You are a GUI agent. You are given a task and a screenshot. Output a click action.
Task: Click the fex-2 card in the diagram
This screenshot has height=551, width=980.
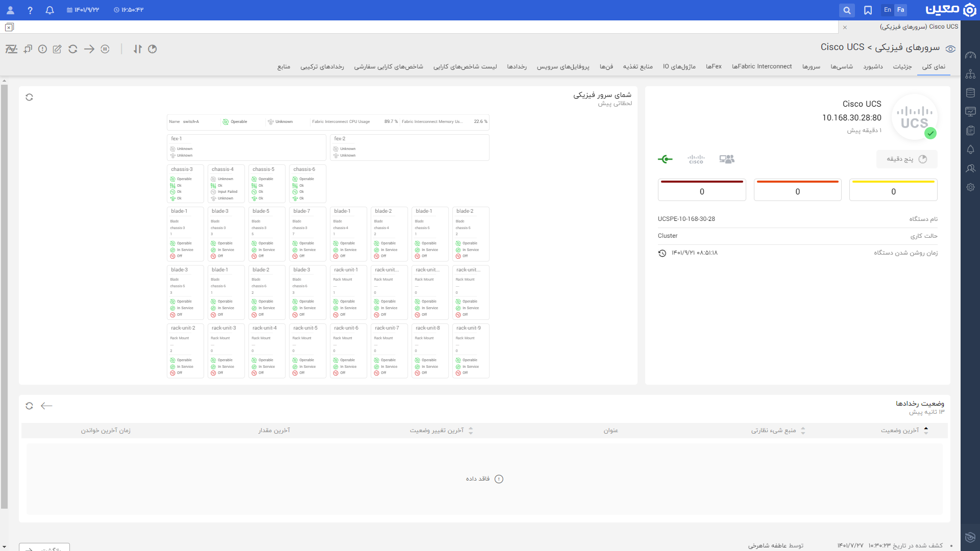click(410, 147)
